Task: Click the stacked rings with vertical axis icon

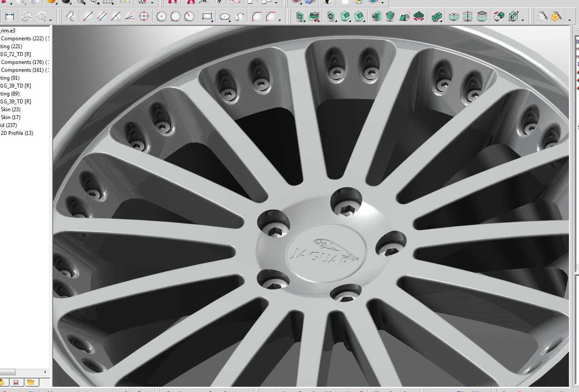Action: [468, 17]
